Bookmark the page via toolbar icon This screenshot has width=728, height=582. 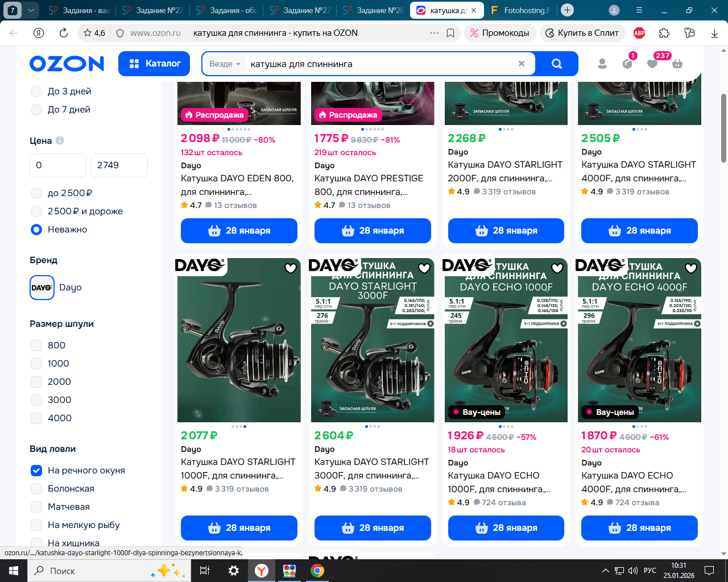click(x=450, y=33)
